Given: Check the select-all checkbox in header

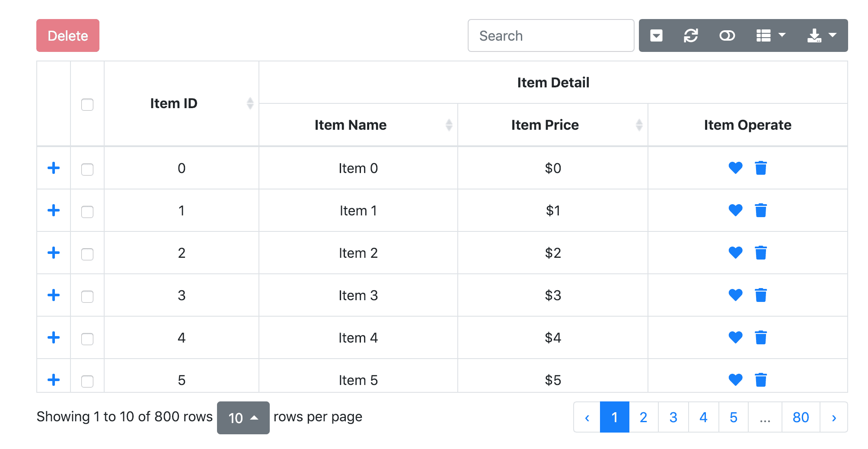Looking at the screenshot, I should tap(87, 105).
